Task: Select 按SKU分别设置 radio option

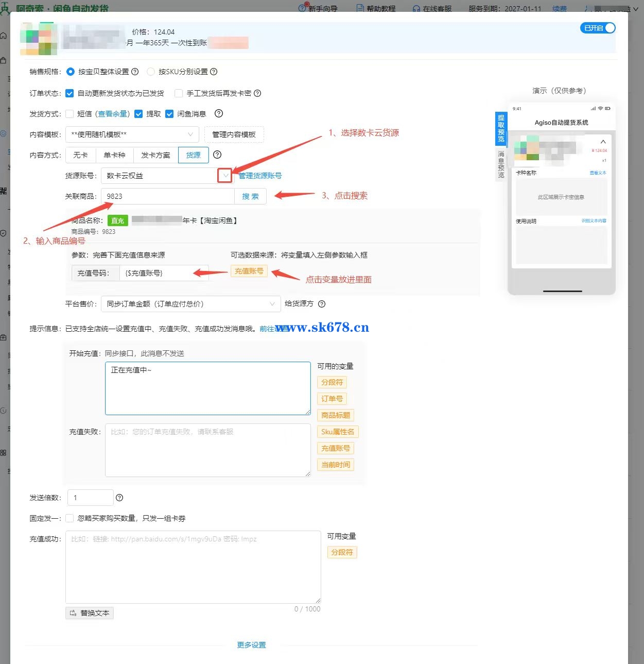Action: tap(151, 72)
